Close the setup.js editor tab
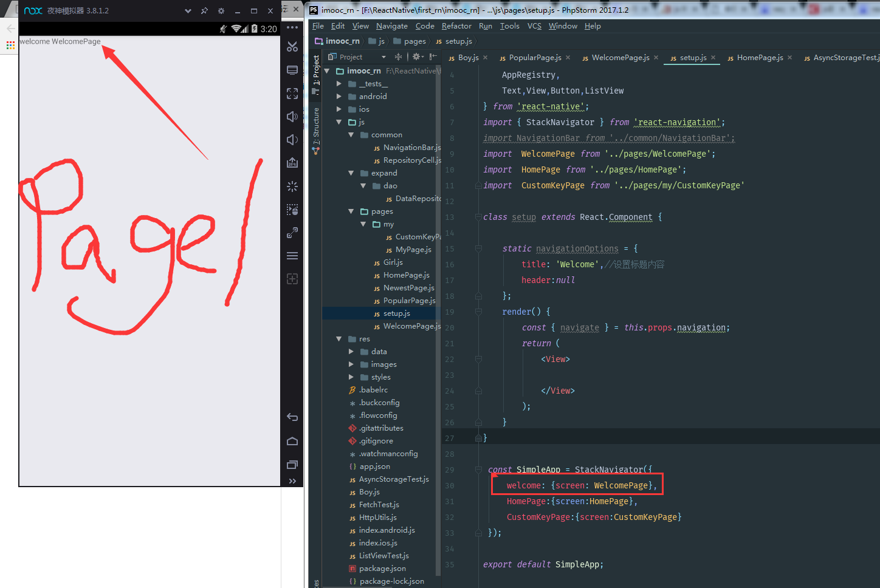880x588 pixels. click(713, 58)
